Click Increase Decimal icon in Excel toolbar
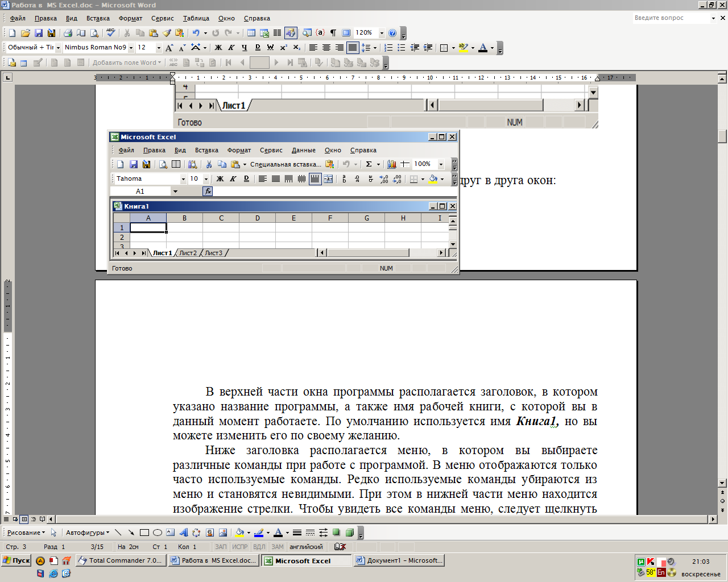The height and width of the screenshot is (582, 728). [384, 179]
